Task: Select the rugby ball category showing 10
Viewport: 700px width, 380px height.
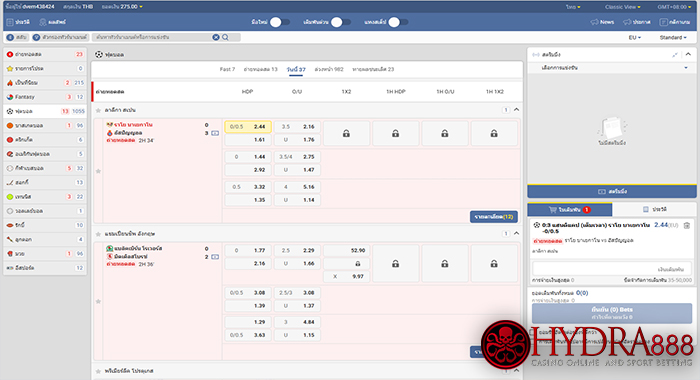Action: (x=45, y=225)
